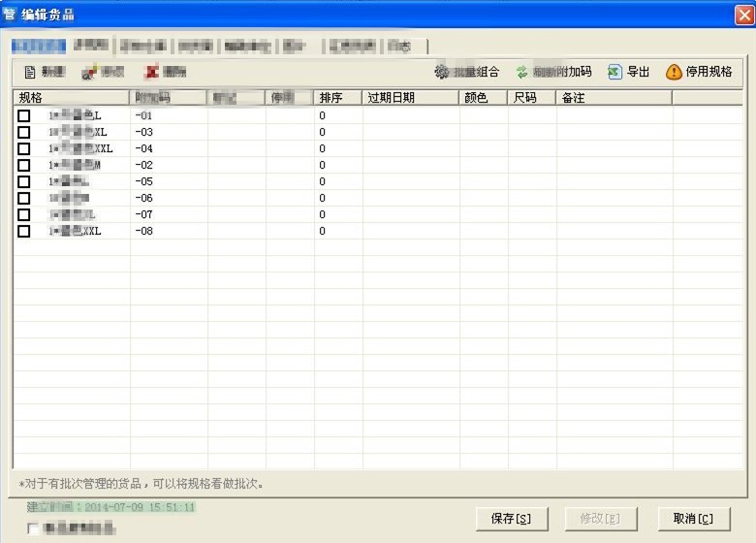Image resolution: width=756 pixels, height=543 pixels.
Task: Click the red 删除 (Delete) icon
Action: pos(151,73)
